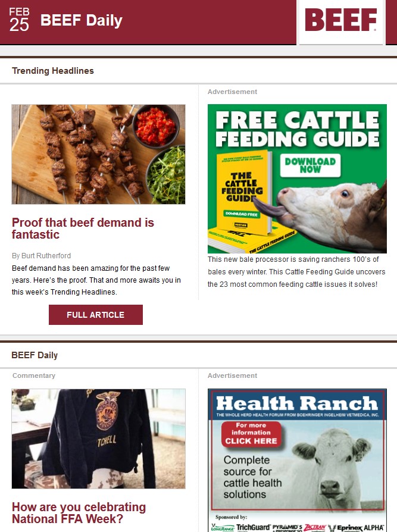Click the BEEF Daily header title
This screenshot has height=532, width=397.
[82, 20]
